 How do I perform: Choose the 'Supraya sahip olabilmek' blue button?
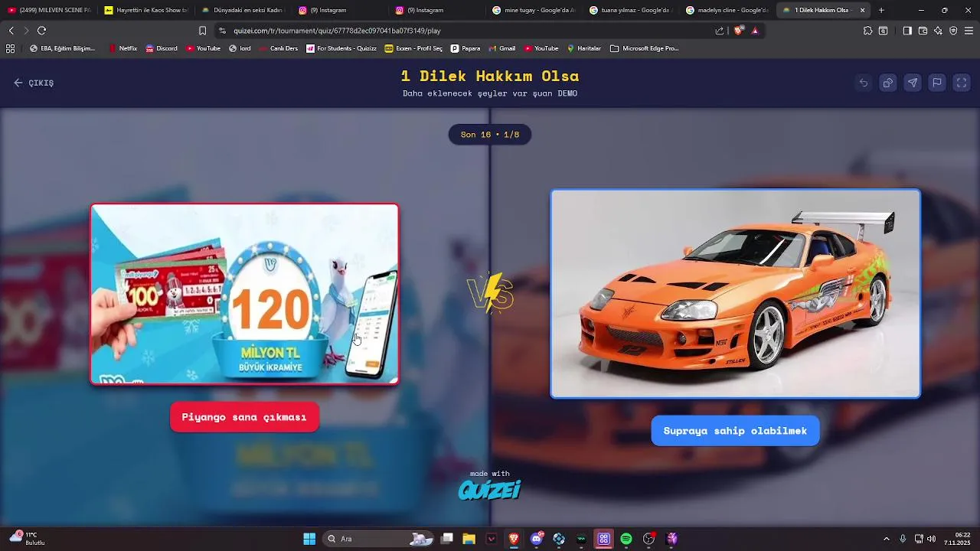point(735,431)
